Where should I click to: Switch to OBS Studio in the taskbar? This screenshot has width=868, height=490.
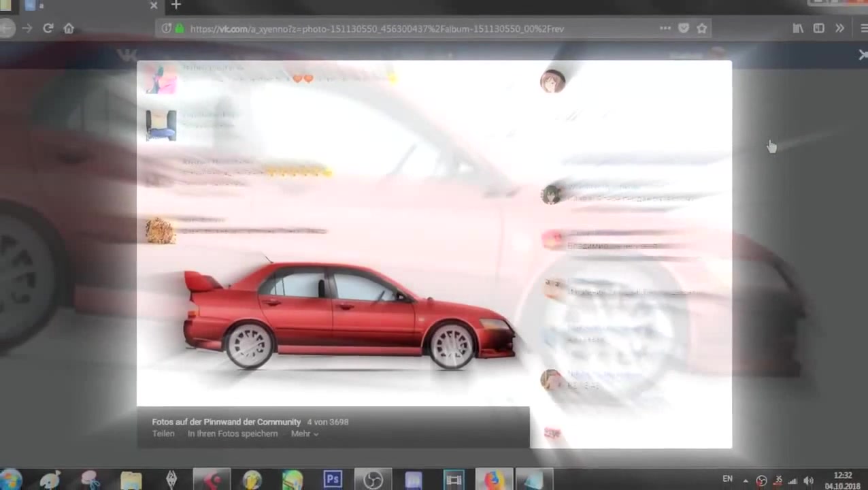click(373, 480)
